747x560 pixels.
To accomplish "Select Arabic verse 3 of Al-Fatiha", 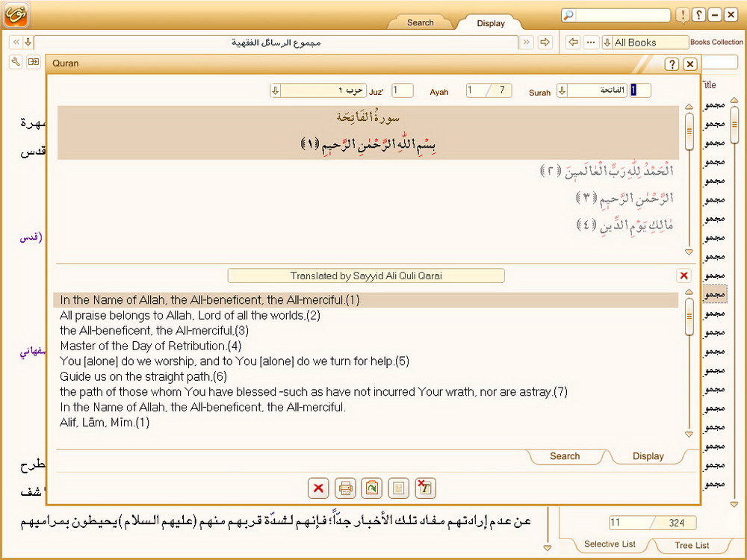I will pyautogui.click(x=624, y=198).
